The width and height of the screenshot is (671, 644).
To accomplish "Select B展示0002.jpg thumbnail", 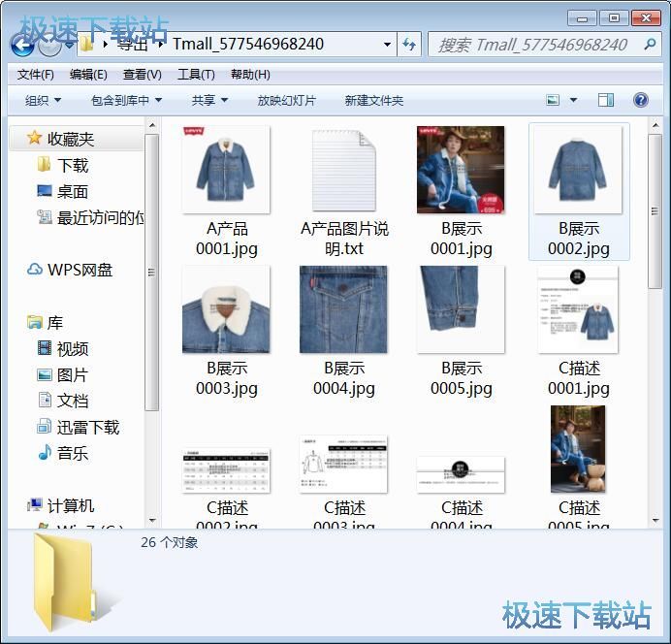I will [x=578, y=170].
